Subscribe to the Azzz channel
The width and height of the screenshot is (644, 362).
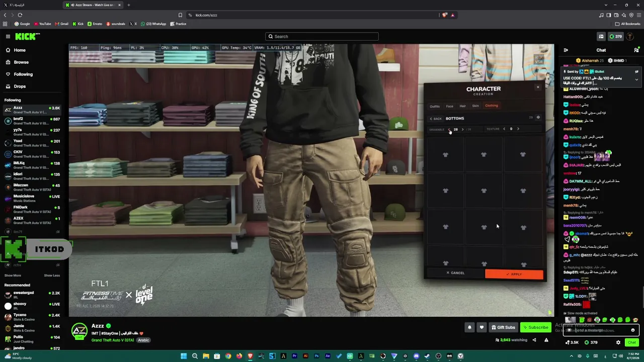[535, 327]
